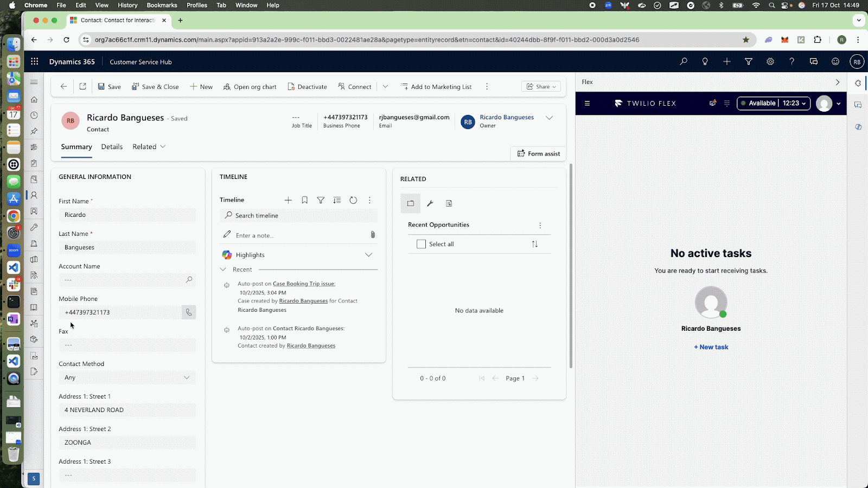
Task: Add a new timeline record
Action: (288, 200)
